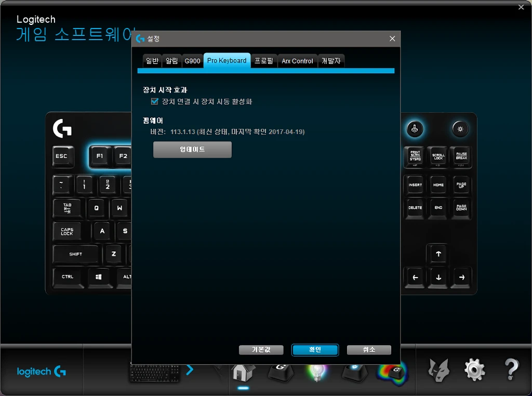
Task: Open the G-key customize icon in bottom bar
Action: coord(281,373)
